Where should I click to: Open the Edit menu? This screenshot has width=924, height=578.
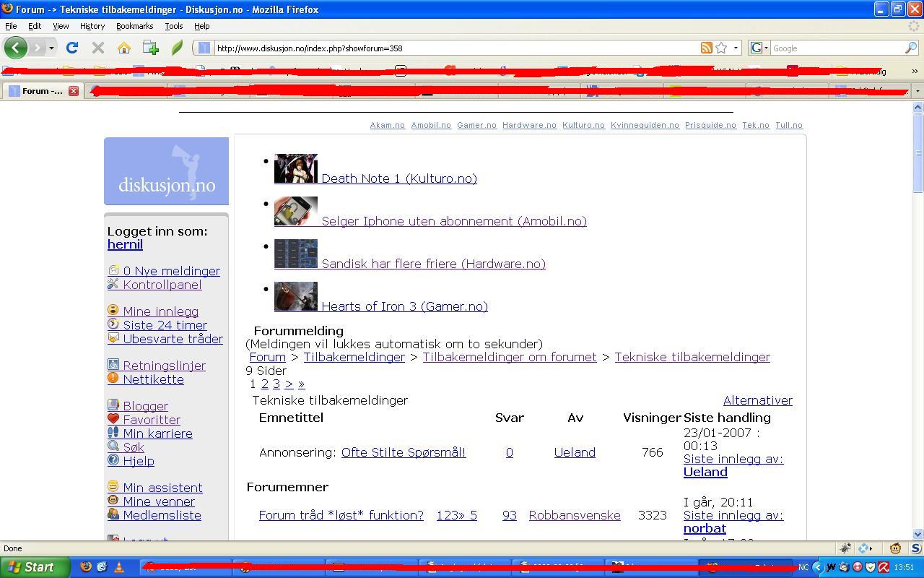[x=35, y=26]
